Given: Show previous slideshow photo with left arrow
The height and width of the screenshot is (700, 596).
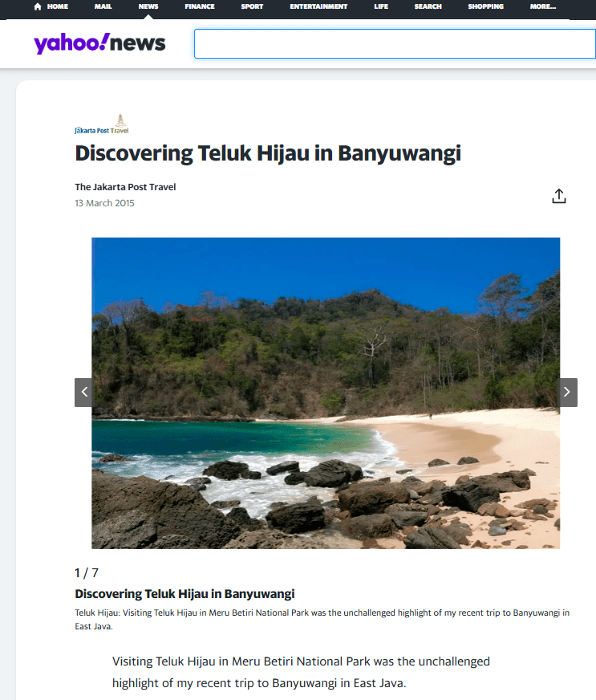Looking at the screenshot, I should point(84,393).
